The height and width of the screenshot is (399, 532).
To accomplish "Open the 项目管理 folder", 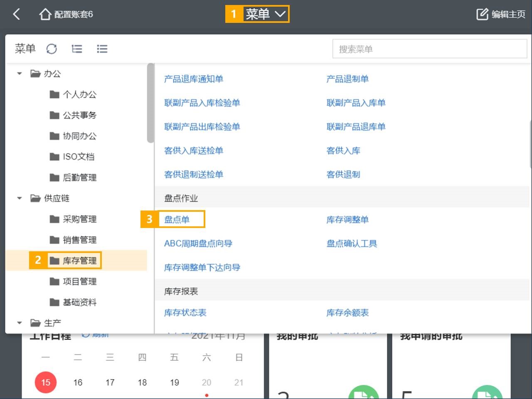I will click(73, 282).
